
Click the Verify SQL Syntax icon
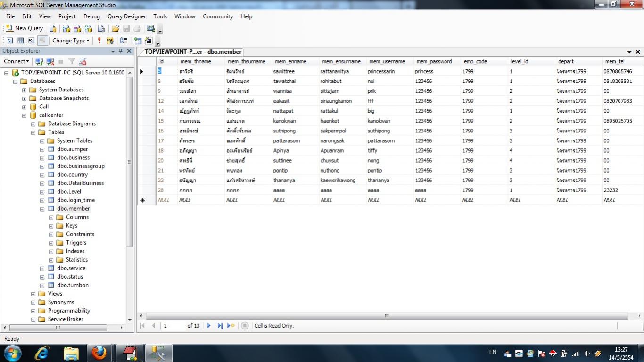tap(110, 41)
